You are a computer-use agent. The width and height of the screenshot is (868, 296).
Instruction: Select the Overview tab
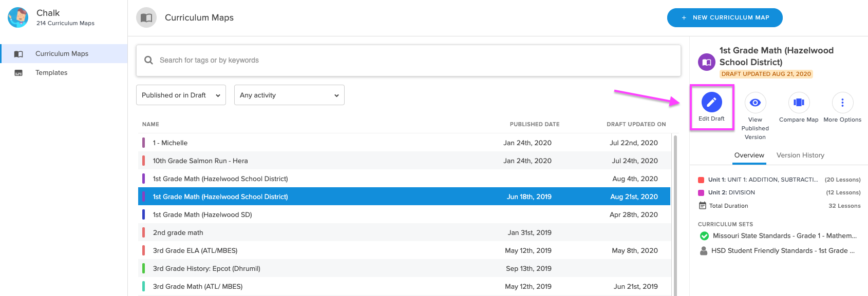click(x=749, y=155)
